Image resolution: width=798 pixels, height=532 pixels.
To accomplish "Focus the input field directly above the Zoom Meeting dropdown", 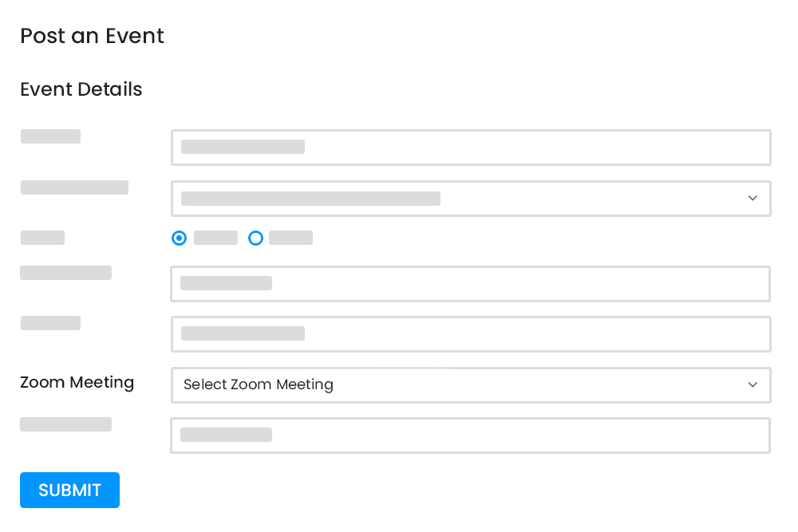I will [x=470, y=334].
